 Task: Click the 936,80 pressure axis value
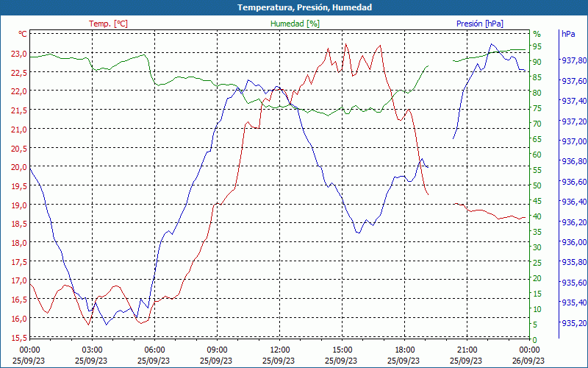point(574,161)
